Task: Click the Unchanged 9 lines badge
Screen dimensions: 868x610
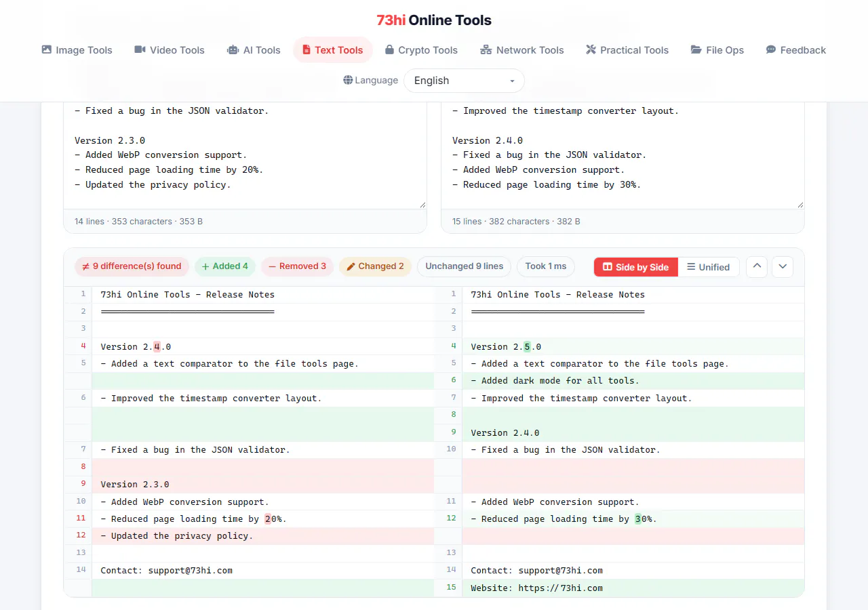Action: point(465,266)
